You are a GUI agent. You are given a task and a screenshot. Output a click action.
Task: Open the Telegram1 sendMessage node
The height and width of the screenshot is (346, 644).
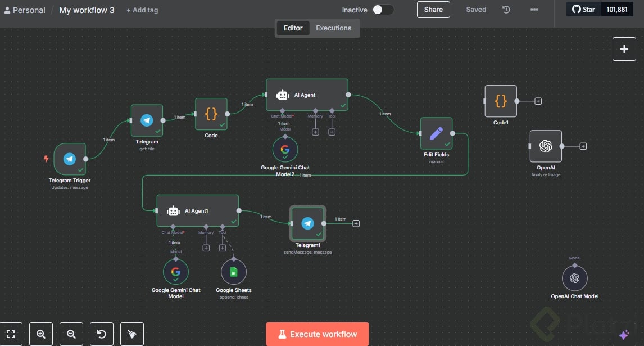coord(307,223)
